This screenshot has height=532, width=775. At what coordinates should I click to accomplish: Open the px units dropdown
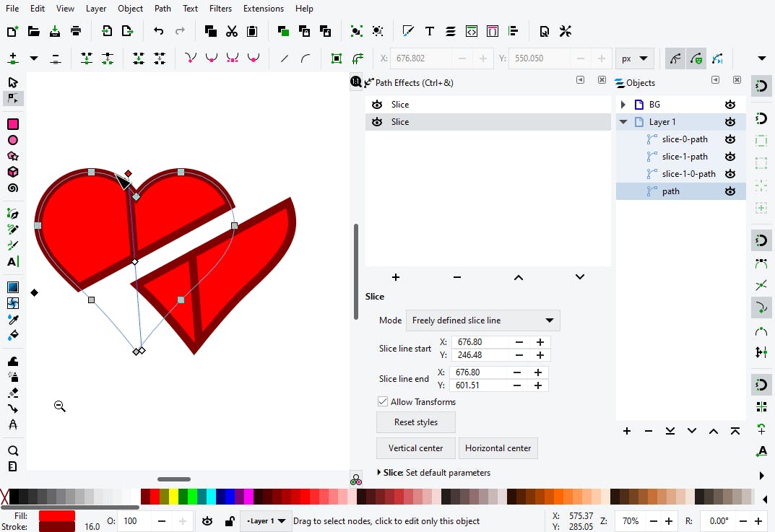coord(635,58)
